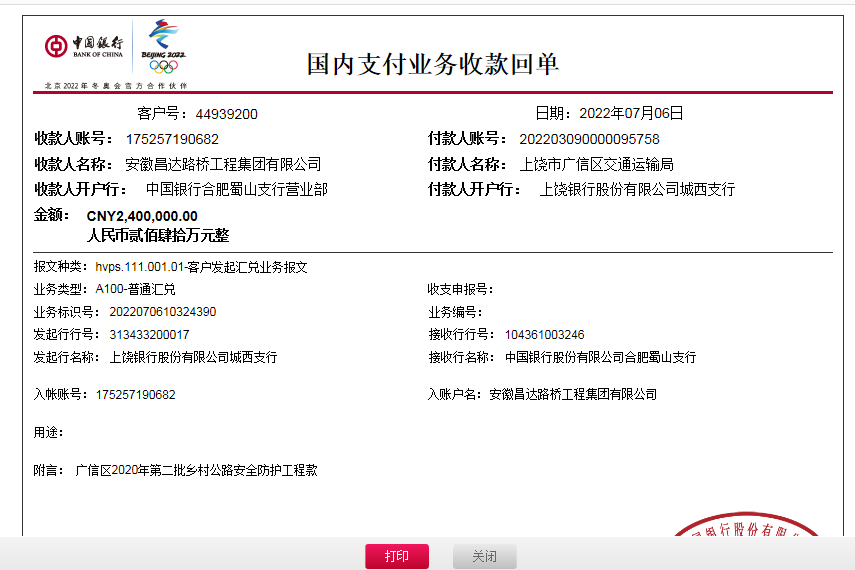855x570 pixels.
Task: Click the date 2022年07月06日
Action: (x=631, y=114)
